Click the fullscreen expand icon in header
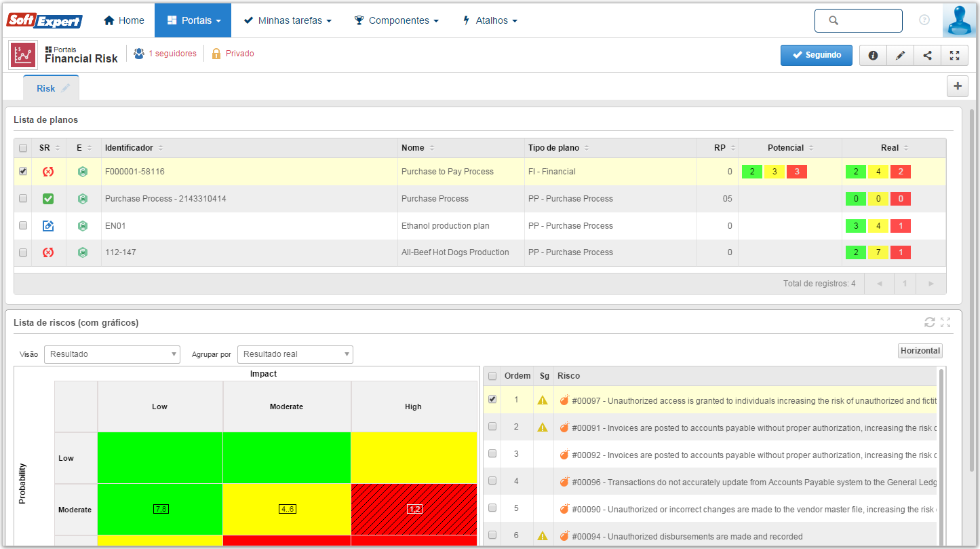 pos(954,56)
